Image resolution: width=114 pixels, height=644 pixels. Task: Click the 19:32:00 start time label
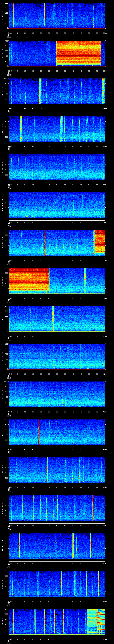click(x=9, y=71)
